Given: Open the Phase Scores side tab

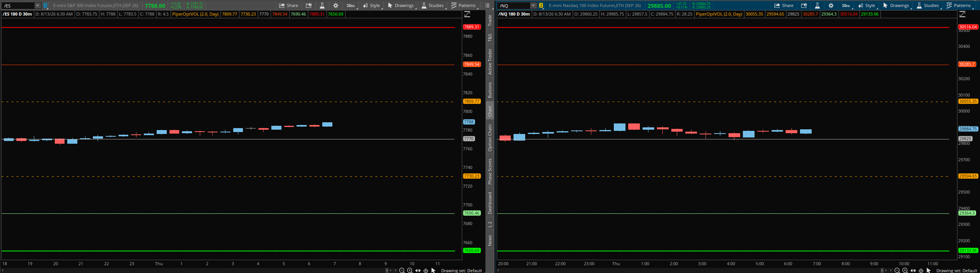Looking at the screenshot, I should click(x=490, y=171).
